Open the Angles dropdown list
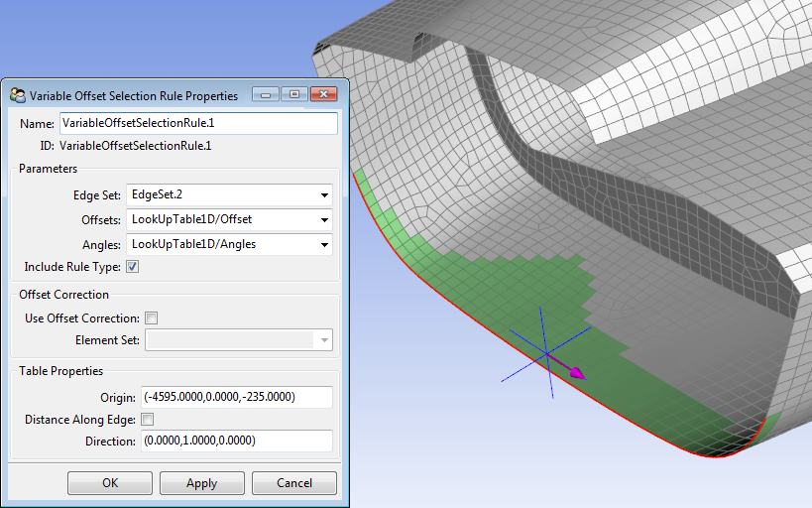Viewport: 812px width, 508px height. coord(324,244)
